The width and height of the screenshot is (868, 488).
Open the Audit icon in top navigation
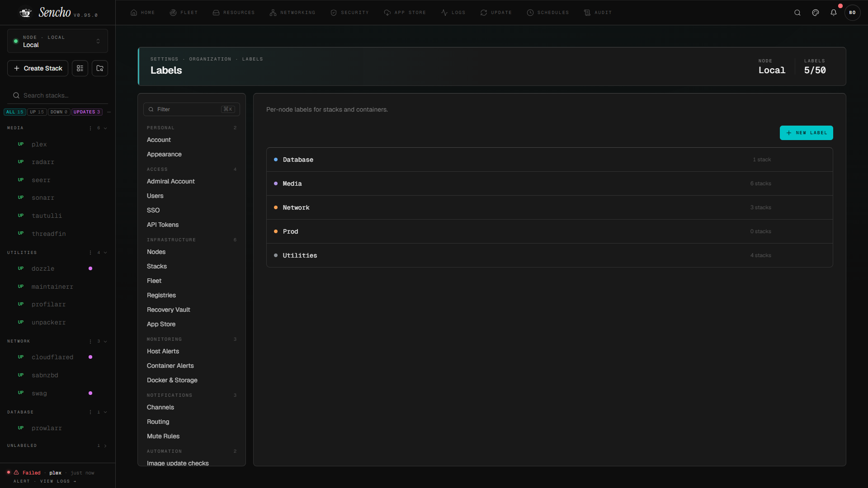[x=587, y=13]
